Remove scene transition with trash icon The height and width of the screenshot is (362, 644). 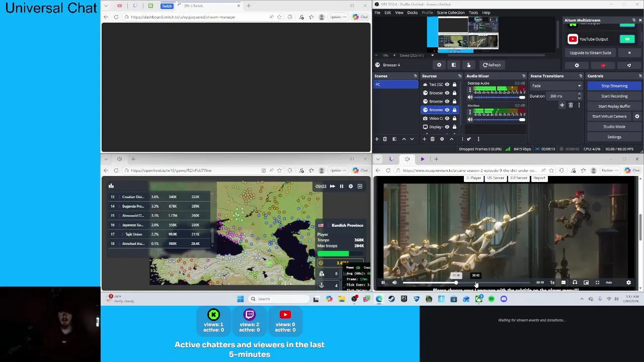[571, 105]
